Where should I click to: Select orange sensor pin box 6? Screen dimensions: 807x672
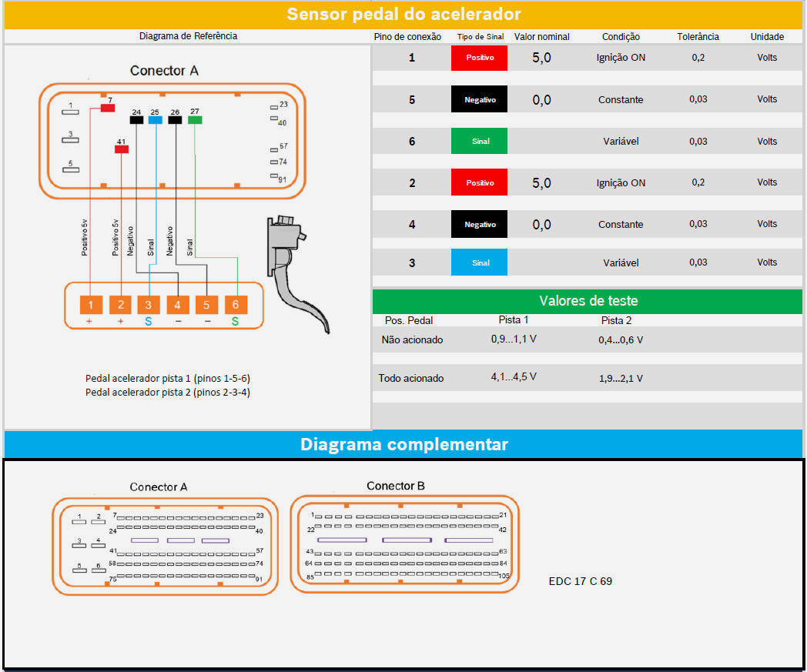(x=236, y=305)
